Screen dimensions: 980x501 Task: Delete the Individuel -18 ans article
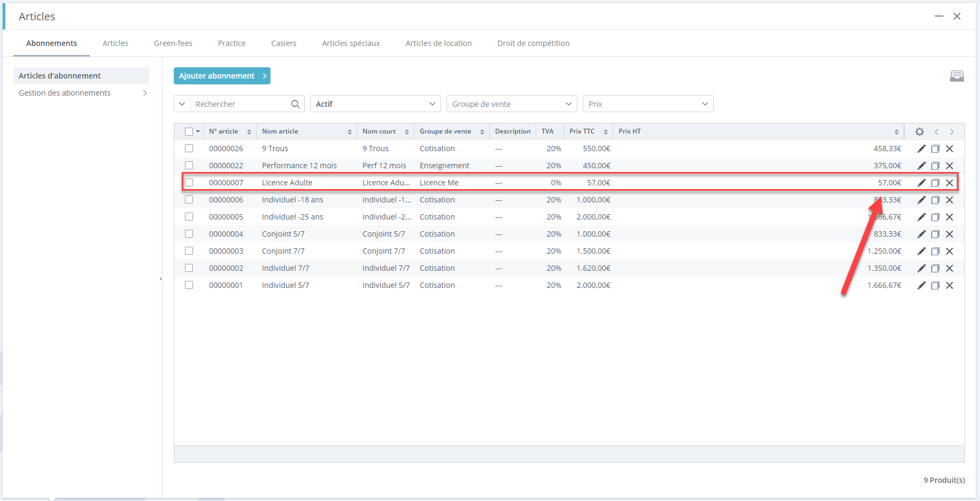[950, 200]
